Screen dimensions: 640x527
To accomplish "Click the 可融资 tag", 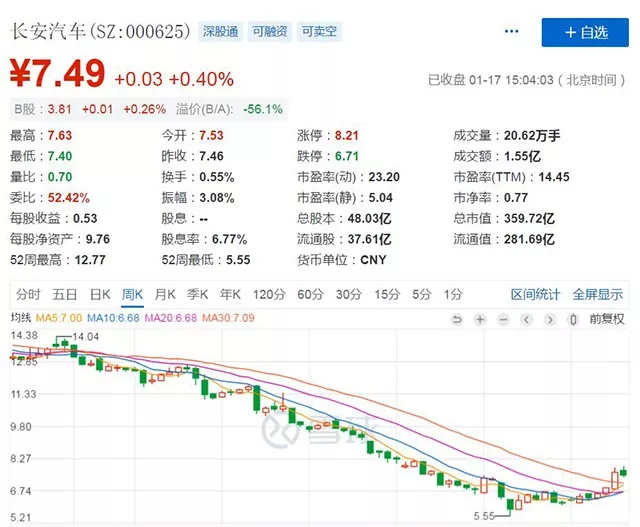I will (270, 31).
